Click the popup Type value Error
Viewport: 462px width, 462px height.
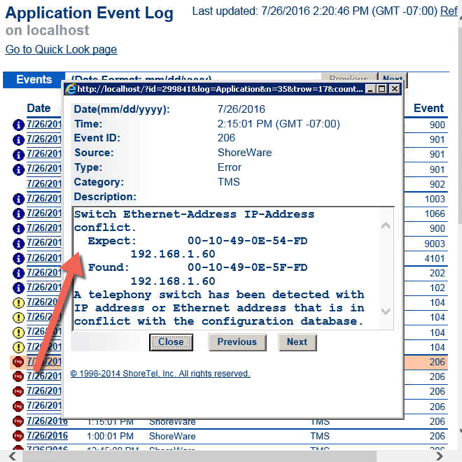[x=229, y=167]
